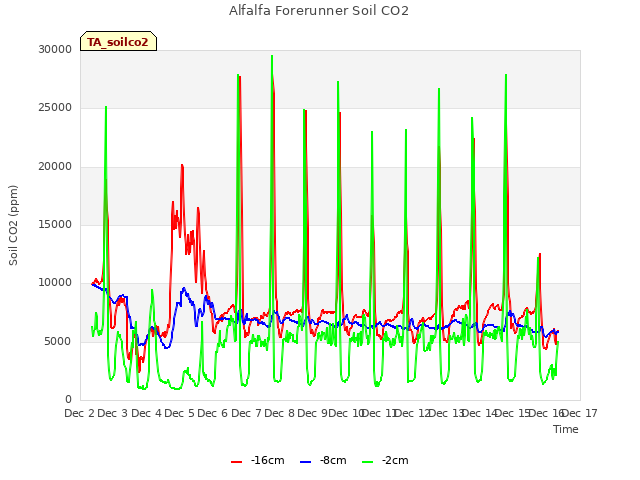Click the chart title Alfalfa Forerunner Soil CO2
Screen dimensions: 640x480
319,11
